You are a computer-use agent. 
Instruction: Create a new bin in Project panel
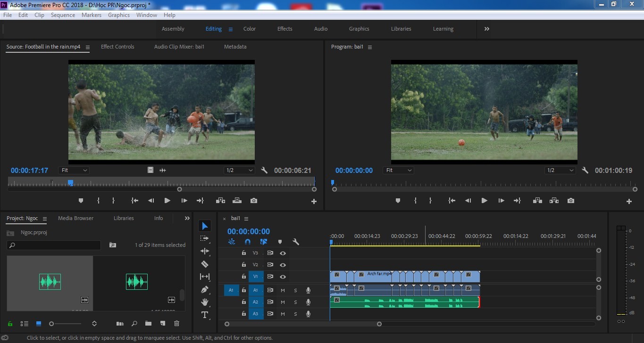(148, 324)
